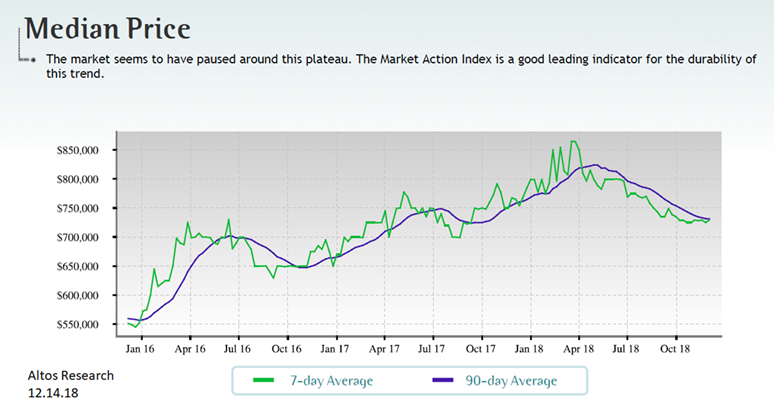Click the Apr 18 x-axis label
774x410 pixels.
click(x=579, y=348)
